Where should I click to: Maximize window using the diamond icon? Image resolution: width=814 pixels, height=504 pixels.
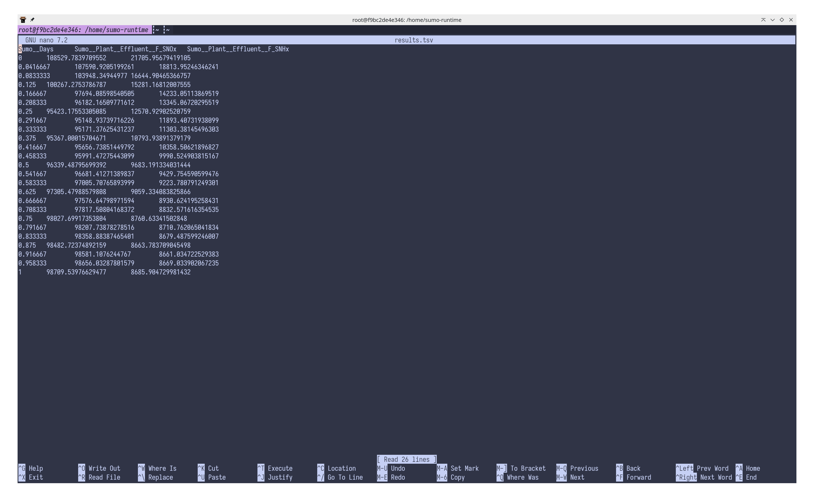[782, 20]
